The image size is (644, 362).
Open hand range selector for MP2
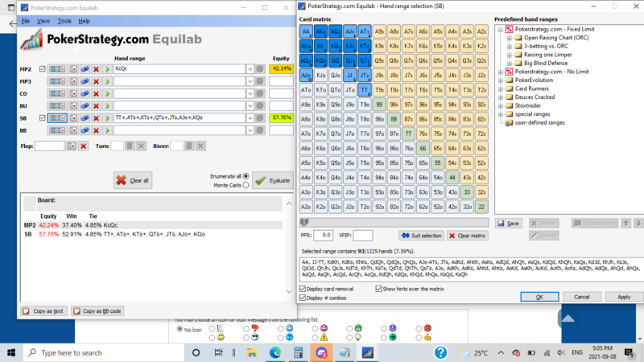pos(57,69)
